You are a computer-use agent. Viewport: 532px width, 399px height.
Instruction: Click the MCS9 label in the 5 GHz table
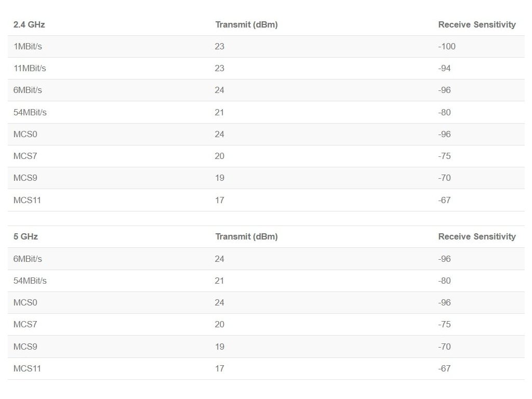25,347
